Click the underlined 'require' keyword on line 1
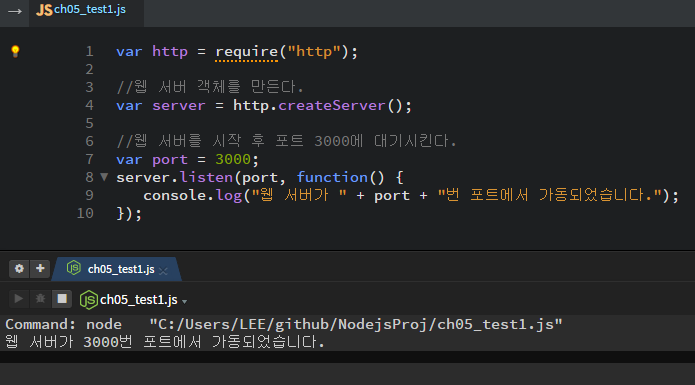695x385 pixels. coord(246,52)
